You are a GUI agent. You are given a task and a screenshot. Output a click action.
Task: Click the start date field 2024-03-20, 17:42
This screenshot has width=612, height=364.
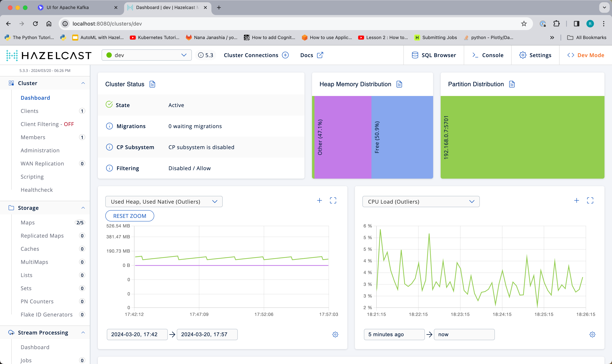tap(137, 334)
